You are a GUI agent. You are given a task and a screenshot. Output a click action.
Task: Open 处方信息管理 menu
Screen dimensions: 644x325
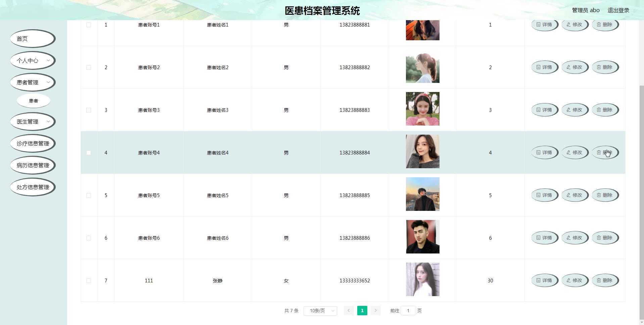point(33,187)
